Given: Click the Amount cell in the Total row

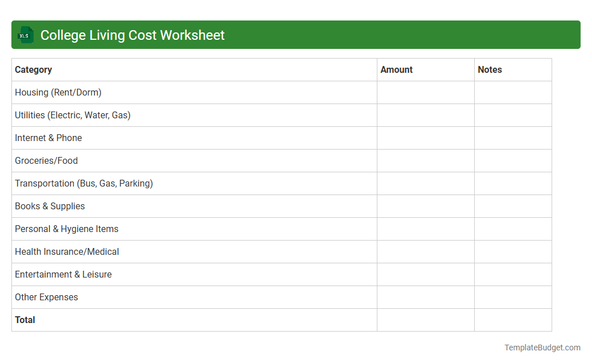Looking at the screenshot, I should (425, 320).
